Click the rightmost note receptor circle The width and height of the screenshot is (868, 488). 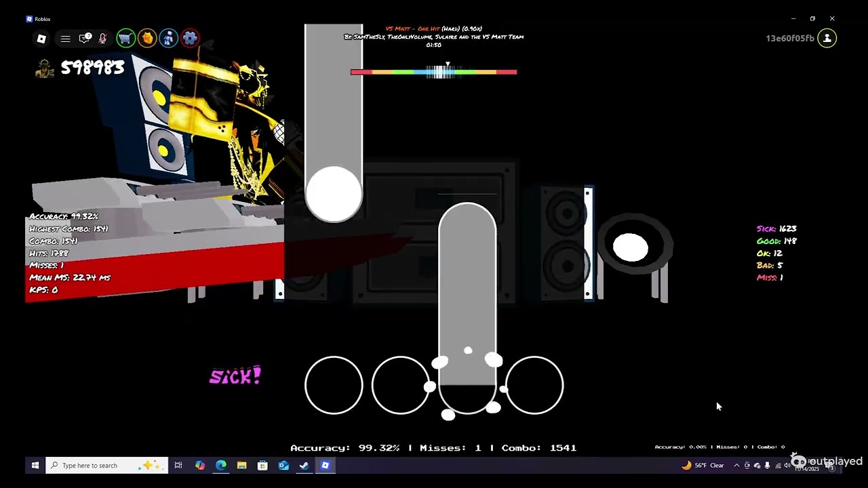[x=534, y=385]
